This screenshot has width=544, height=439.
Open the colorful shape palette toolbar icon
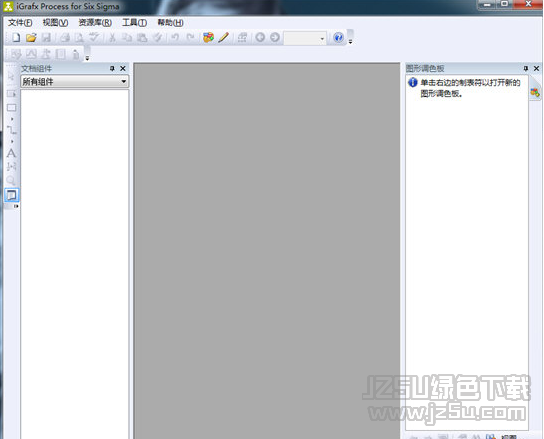click(x=209, y=37)
